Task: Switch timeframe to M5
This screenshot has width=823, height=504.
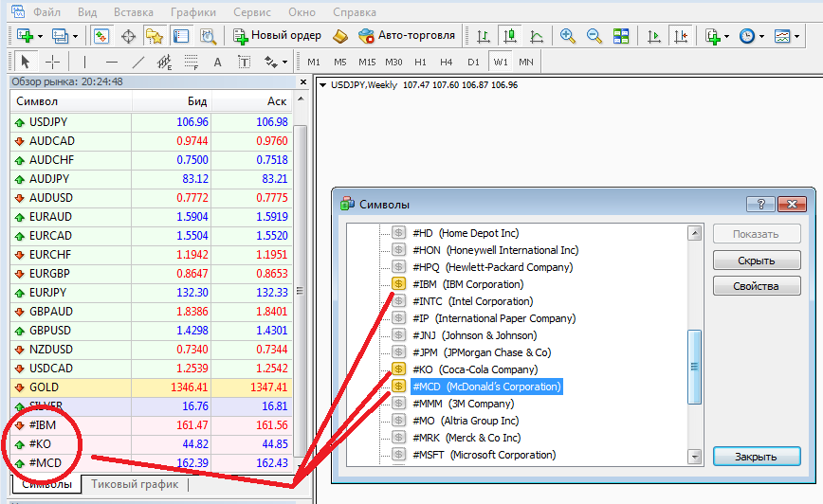Action: point(340,62)
